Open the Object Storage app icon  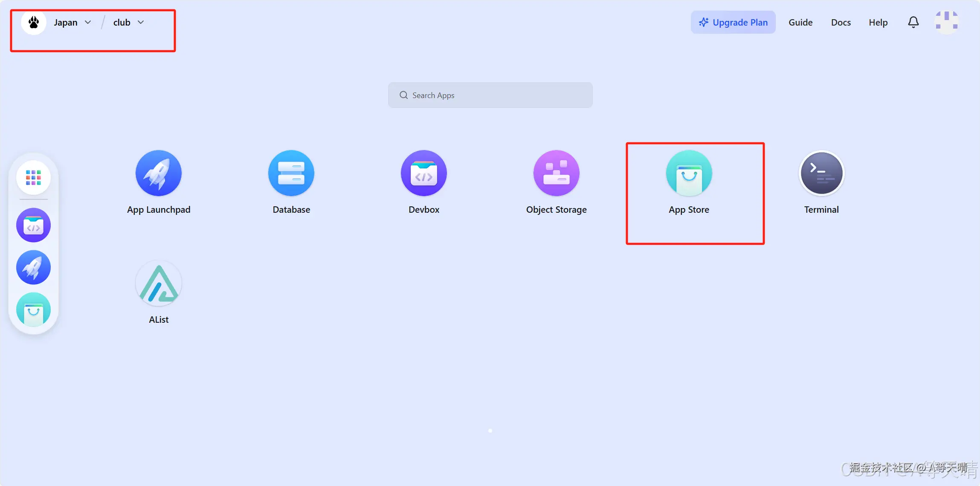[557, 173]
